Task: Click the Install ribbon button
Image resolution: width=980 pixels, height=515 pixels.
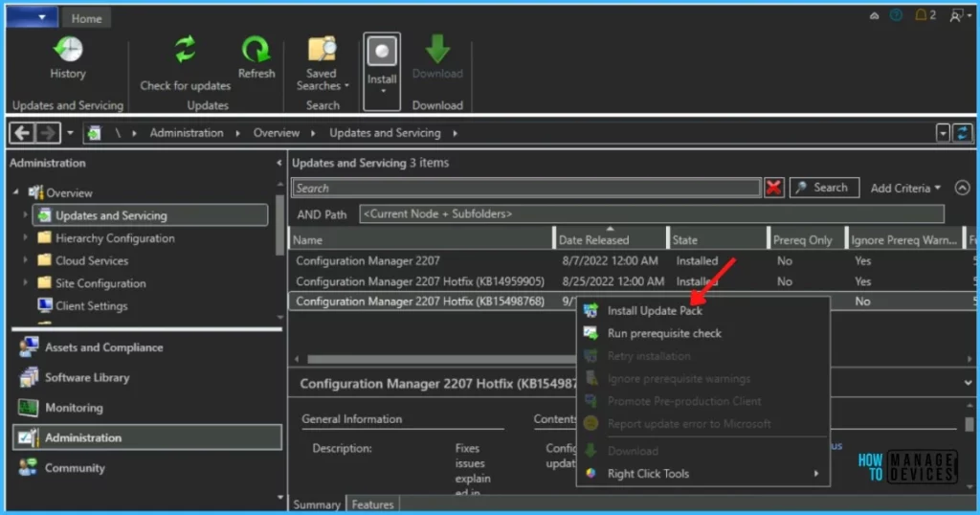Action: pos(382,71)
